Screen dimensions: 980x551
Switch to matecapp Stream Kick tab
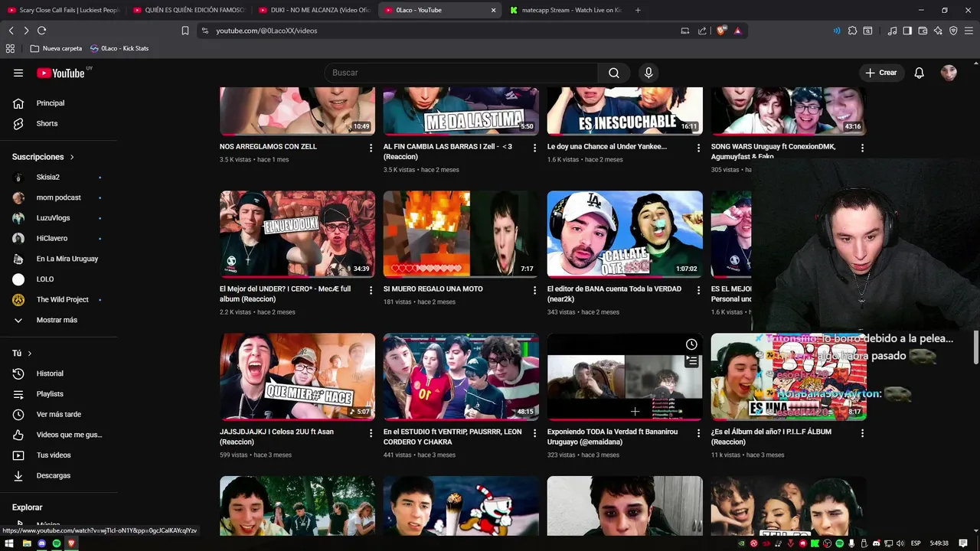point(567,10)
